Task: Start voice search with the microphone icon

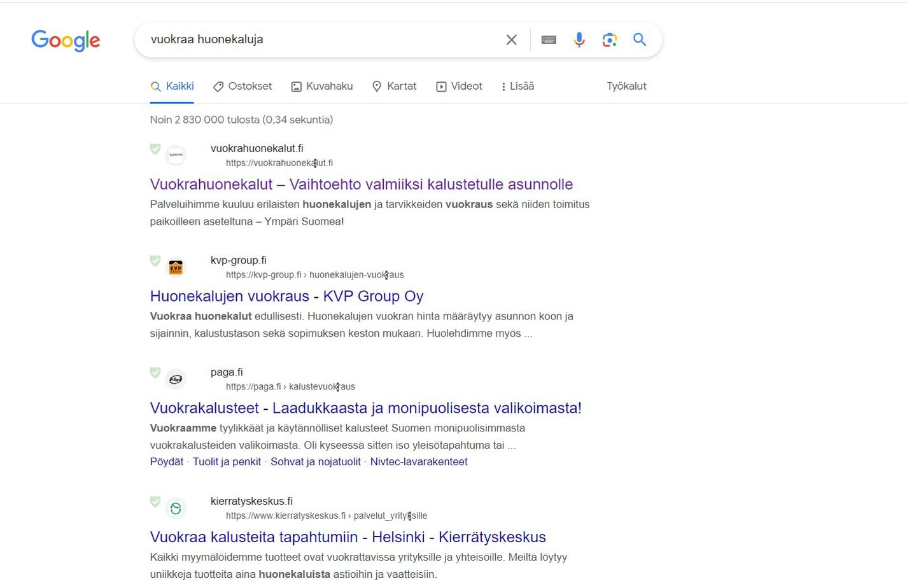Action: coord(579,40)
